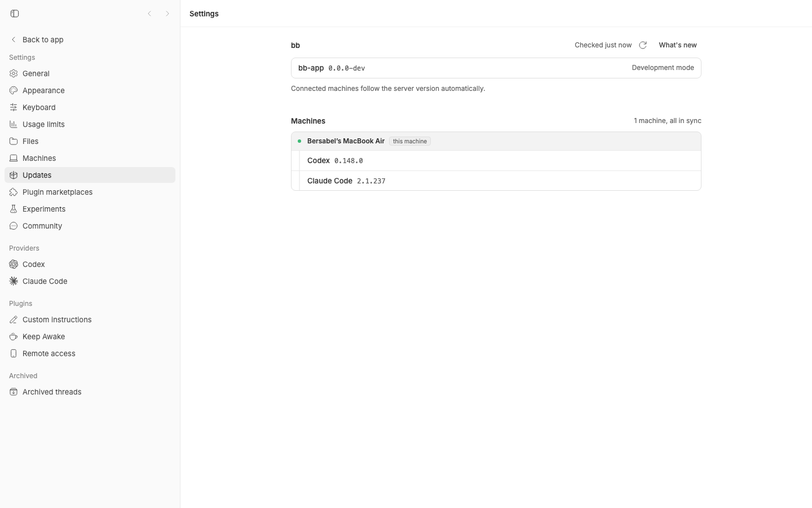Click the Machines section heading
The image size is (812, 508).
(308, 121)
